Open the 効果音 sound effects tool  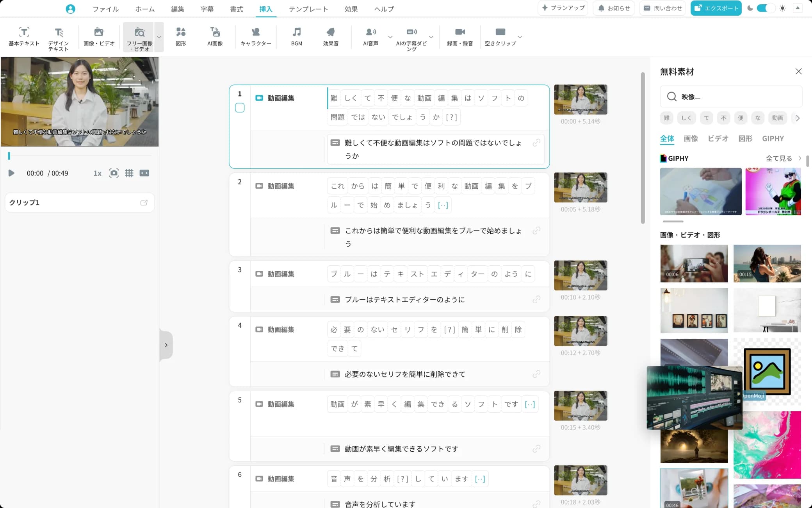click(331, 36)
